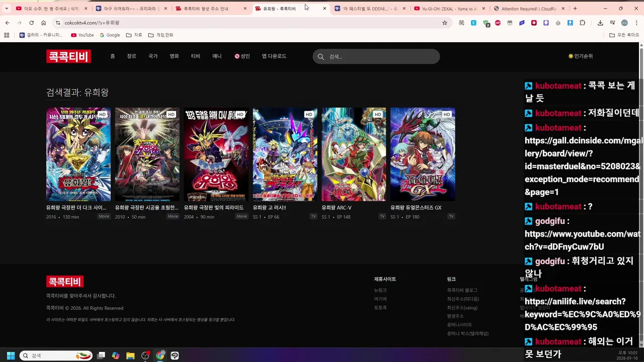The height and width of the screenshot is (362, 644).
Task: Open the 인기순위 link
Action: [581, 56]
